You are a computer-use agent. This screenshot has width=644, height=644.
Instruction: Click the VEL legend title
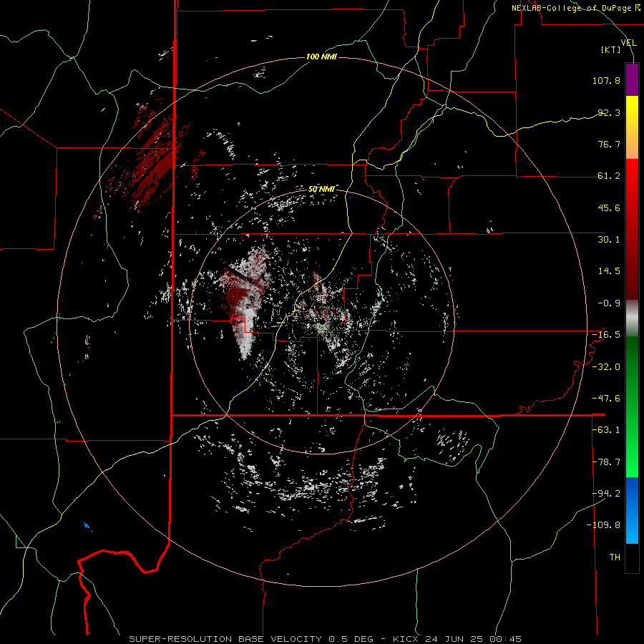(x=629, y=43)
